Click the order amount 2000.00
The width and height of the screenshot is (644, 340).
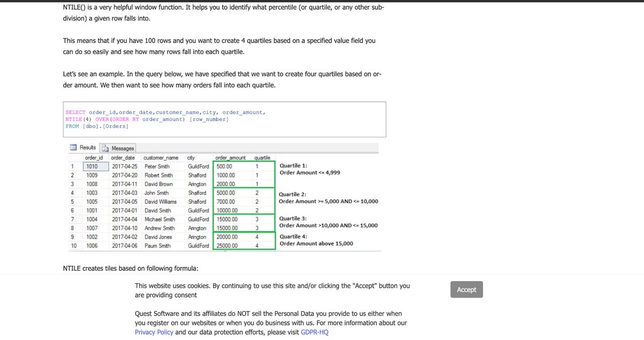(x=226, y=184)
